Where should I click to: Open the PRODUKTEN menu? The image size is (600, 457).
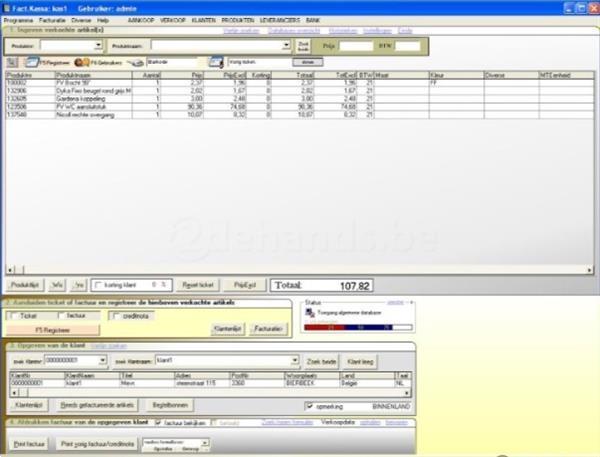pos(238,20)
